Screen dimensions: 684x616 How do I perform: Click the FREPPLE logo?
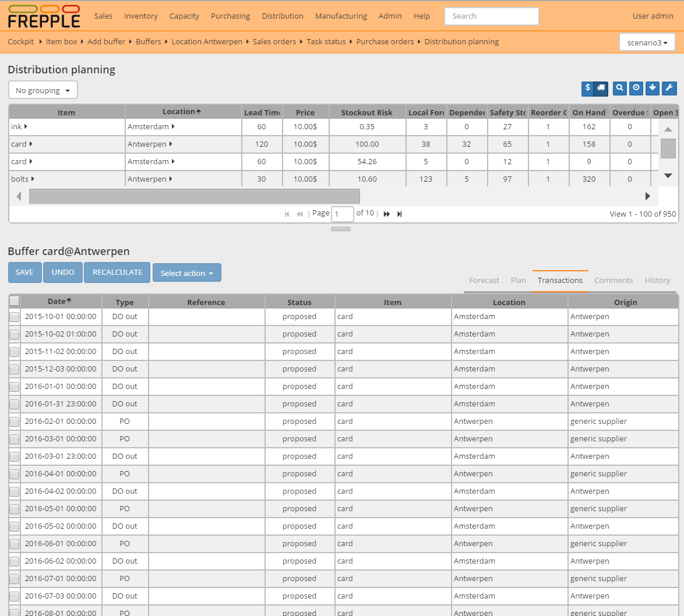44,16
